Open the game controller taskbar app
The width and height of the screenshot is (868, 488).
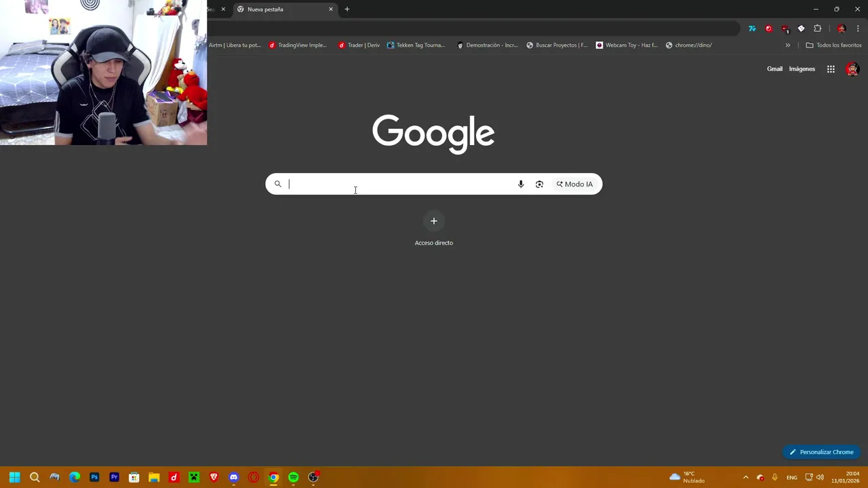point(54,477)
